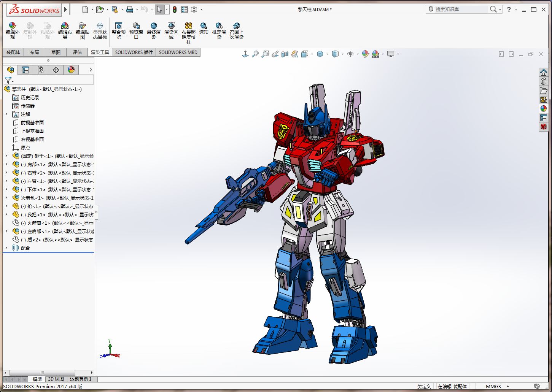This screenshot has height=392, width=552.
Task: Click the Previous View icon
Action: 275,54
